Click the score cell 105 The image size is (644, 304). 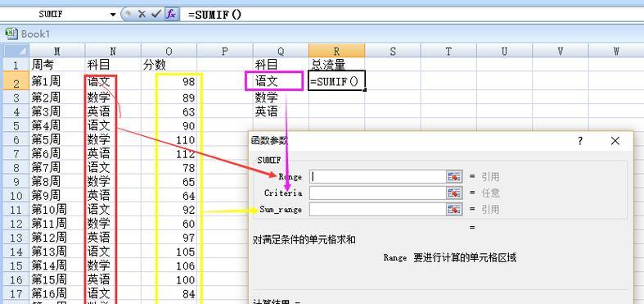(x=169, y=252)
